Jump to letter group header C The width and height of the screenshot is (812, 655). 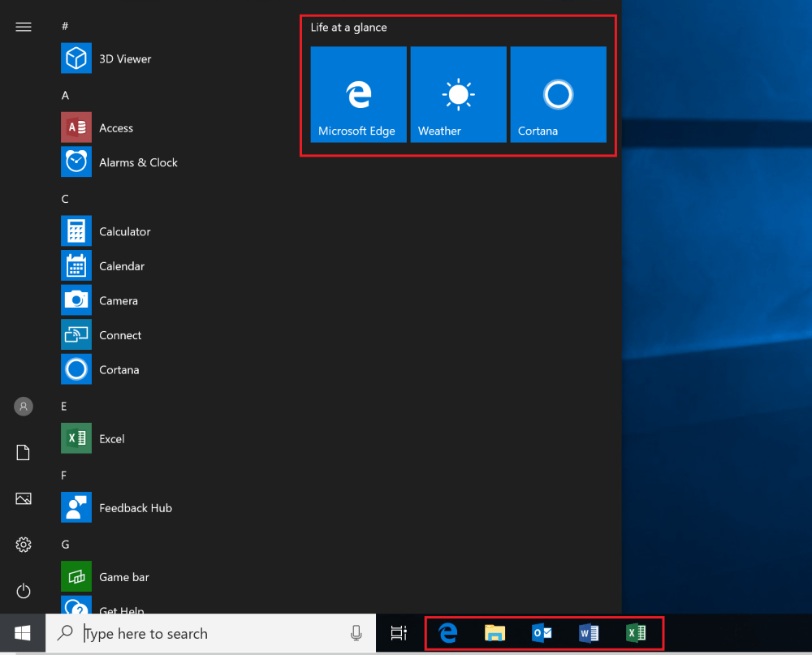pyautogui.click(x=65, y=199)
